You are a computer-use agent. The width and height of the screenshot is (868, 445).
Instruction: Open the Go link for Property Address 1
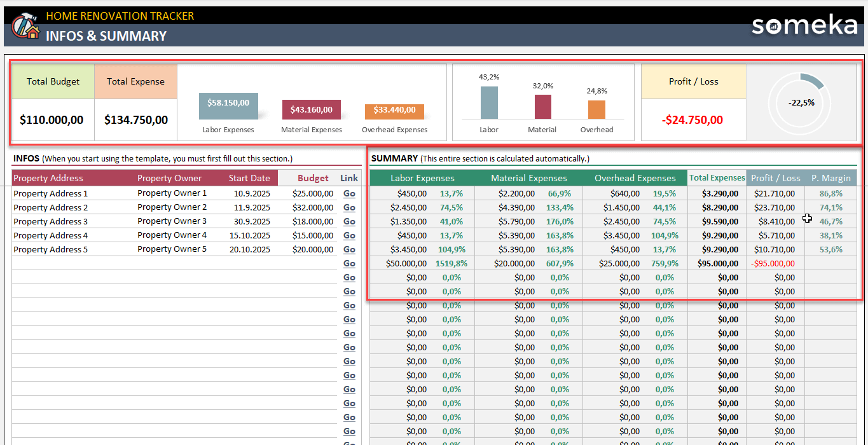click(348, 193)
